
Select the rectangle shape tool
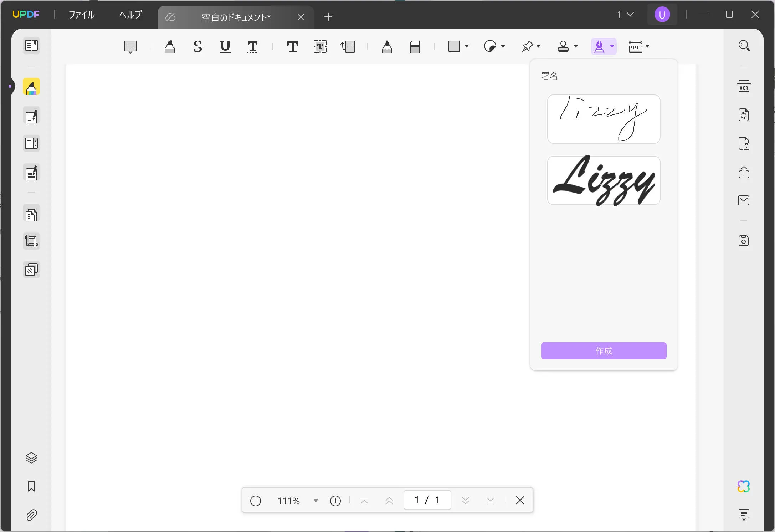[454, 46]
